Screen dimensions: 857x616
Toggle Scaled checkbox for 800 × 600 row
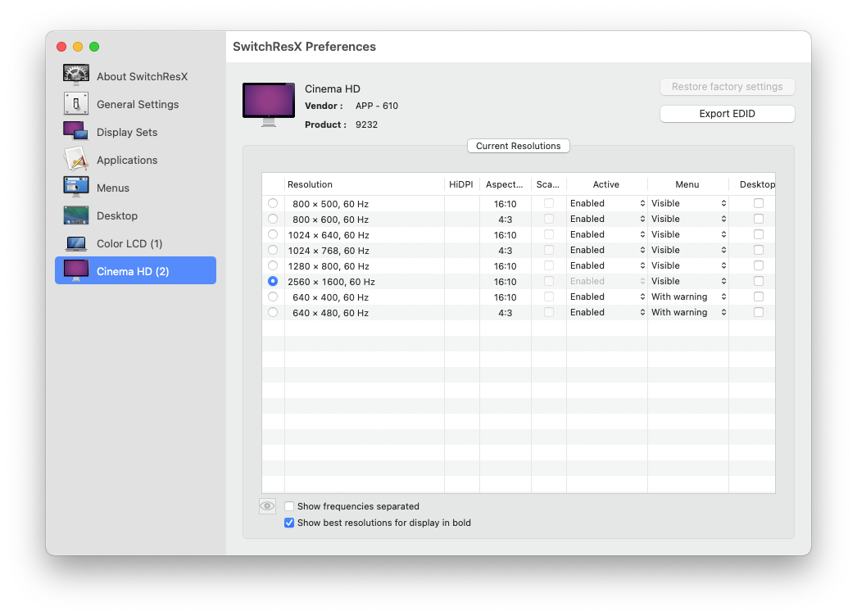[549, 219]
